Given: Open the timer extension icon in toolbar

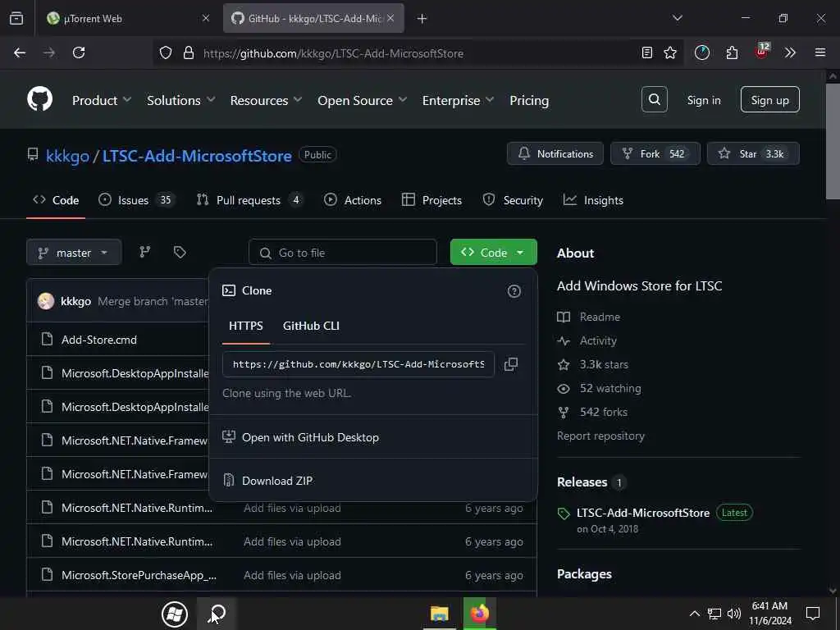Looking at the screenshot, I should (x=702, y=52).
